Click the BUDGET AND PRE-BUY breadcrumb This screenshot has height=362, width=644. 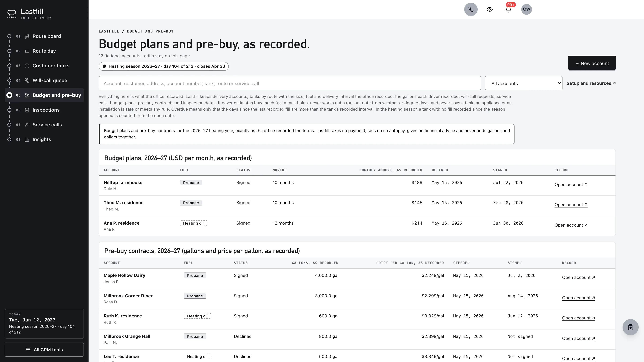coord(150,31)
